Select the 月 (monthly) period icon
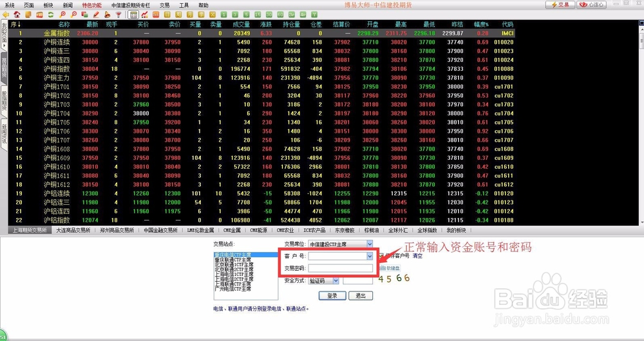644x341 pixels. pos(190,15)
